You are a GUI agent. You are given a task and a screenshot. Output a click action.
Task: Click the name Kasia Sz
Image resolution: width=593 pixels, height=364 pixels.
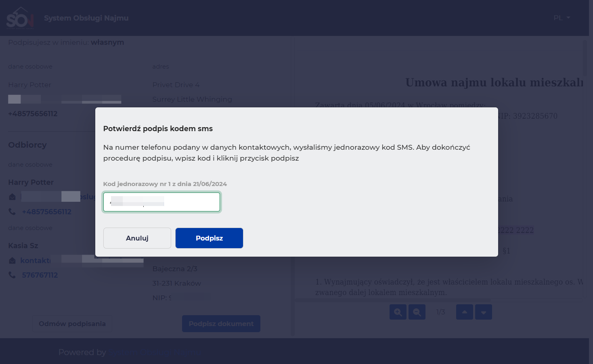click(23, 246)
